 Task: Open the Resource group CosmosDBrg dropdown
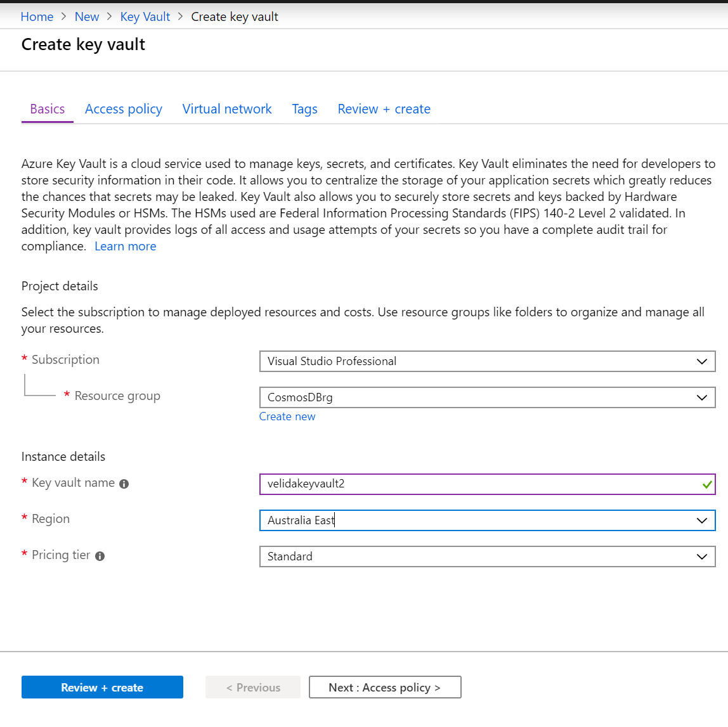(x=487, y=397)
